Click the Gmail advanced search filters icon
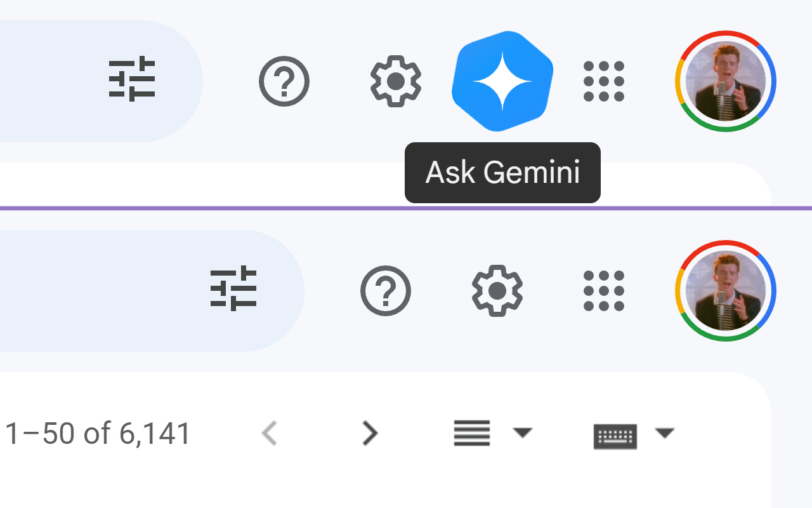The image size is (812, 508). 131,81
